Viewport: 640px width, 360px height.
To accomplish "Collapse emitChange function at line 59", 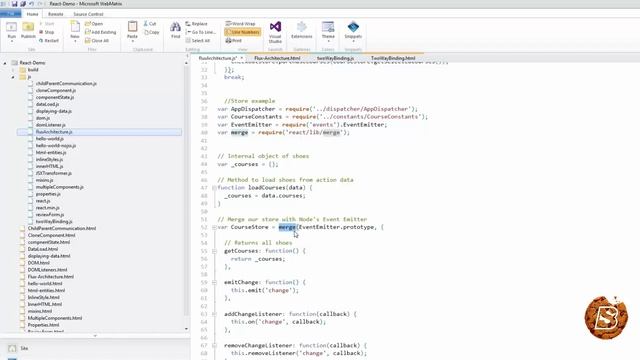I will [x=214, y=282].
